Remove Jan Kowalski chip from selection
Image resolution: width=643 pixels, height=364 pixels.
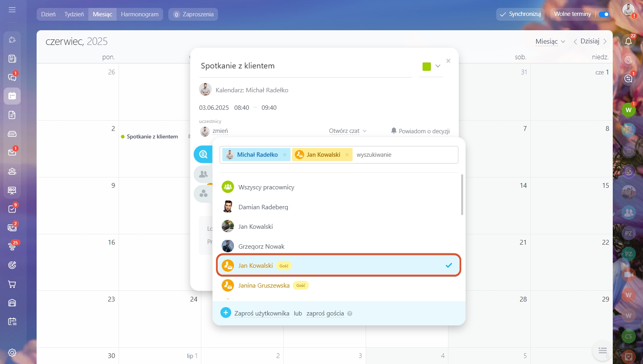tap(347, 155)
